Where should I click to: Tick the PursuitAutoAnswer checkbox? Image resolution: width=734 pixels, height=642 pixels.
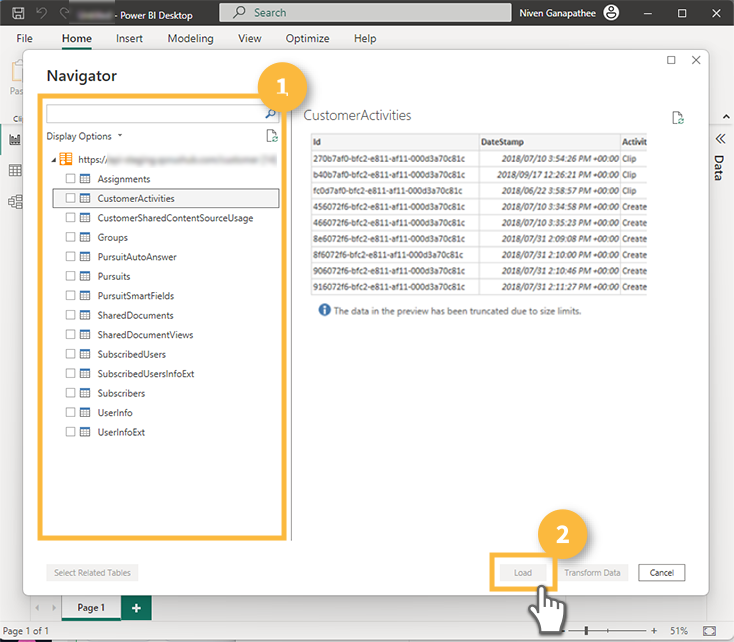70,256
